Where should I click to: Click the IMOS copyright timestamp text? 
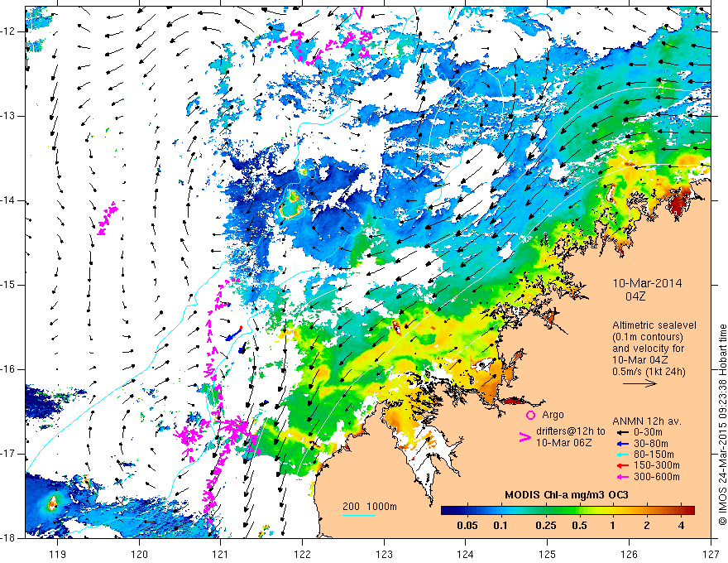(x=722, y=425)
